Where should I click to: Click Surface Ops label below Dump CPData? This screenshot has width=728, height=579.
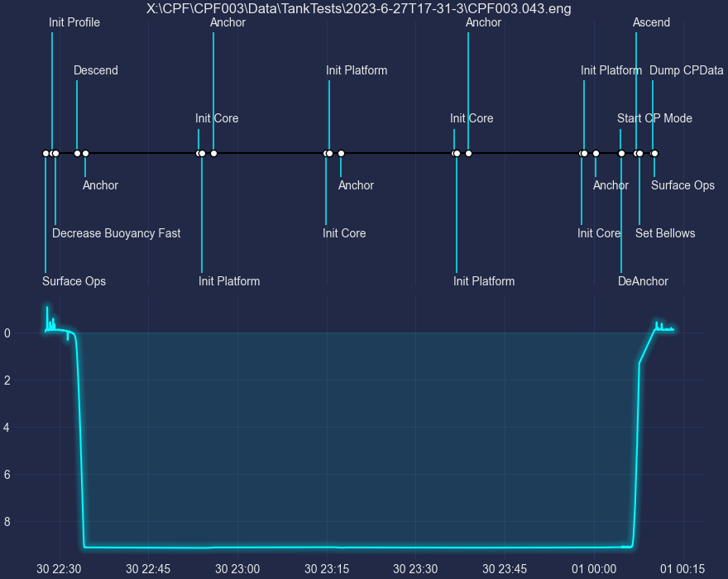[x=682, y=185]
